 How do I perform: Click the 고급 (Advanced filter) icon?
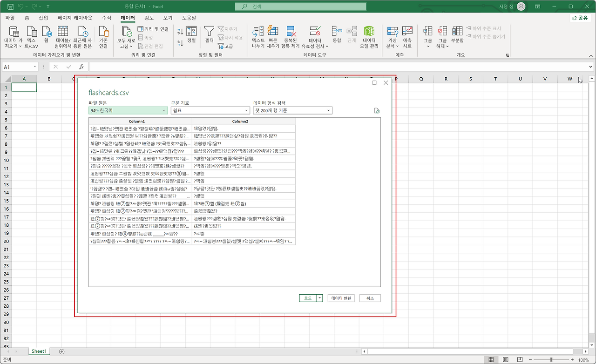(x=225, y=46)
